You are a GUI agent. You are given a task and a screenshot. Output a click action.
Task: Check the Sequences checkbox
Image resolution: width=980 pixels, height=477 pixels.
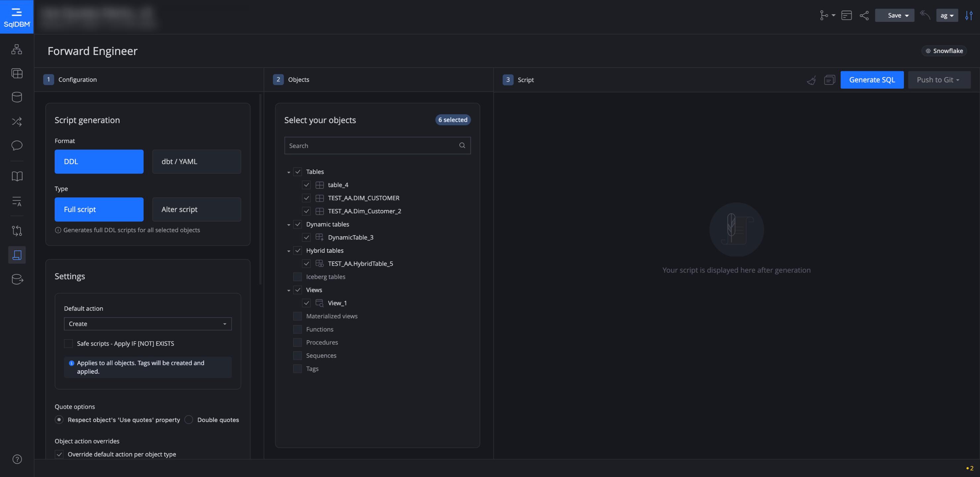click(x=297, y=356)
